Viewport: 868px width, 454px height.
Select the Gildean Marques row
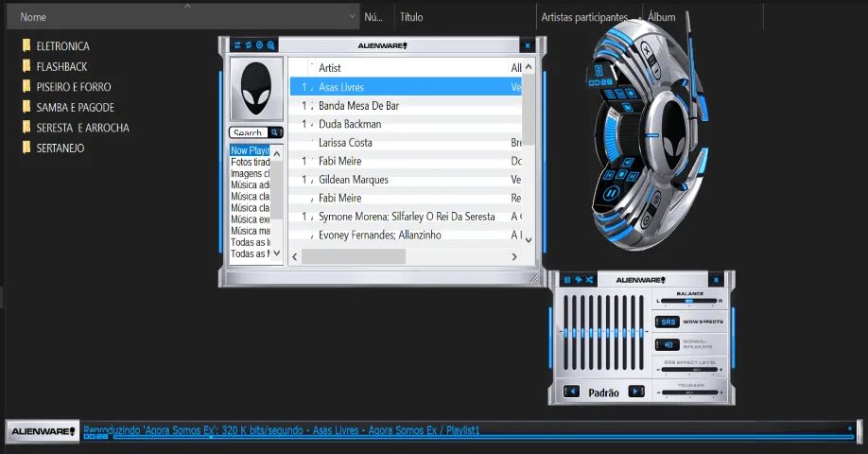(x=406, y=180)
